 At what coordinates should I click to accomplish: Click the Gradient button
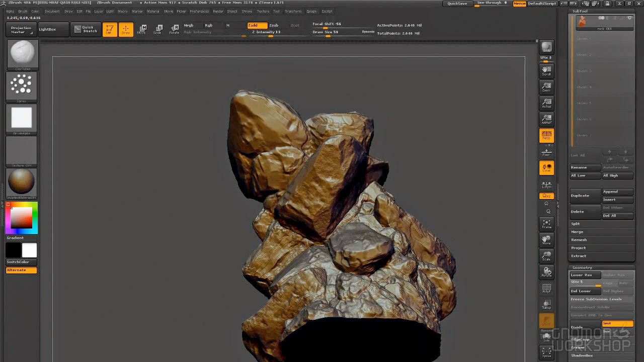tap(21, 238)
